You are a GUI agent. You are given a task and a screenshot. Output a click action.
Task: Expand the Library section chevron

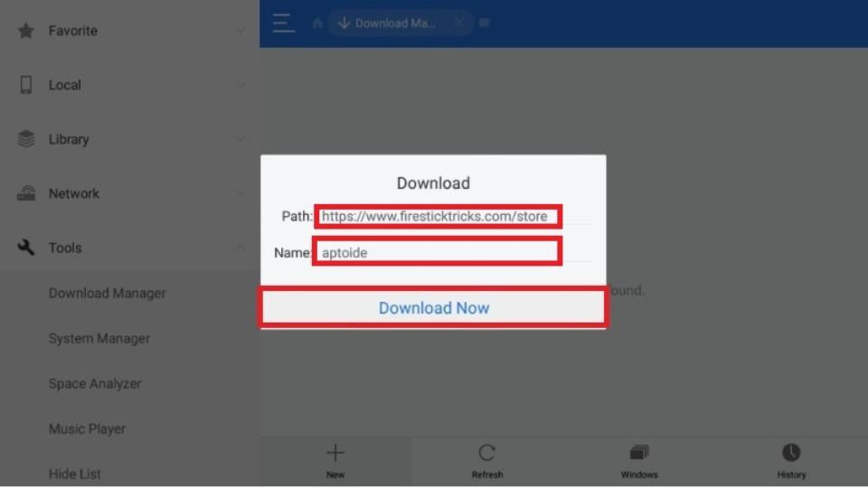coord(241,139)
